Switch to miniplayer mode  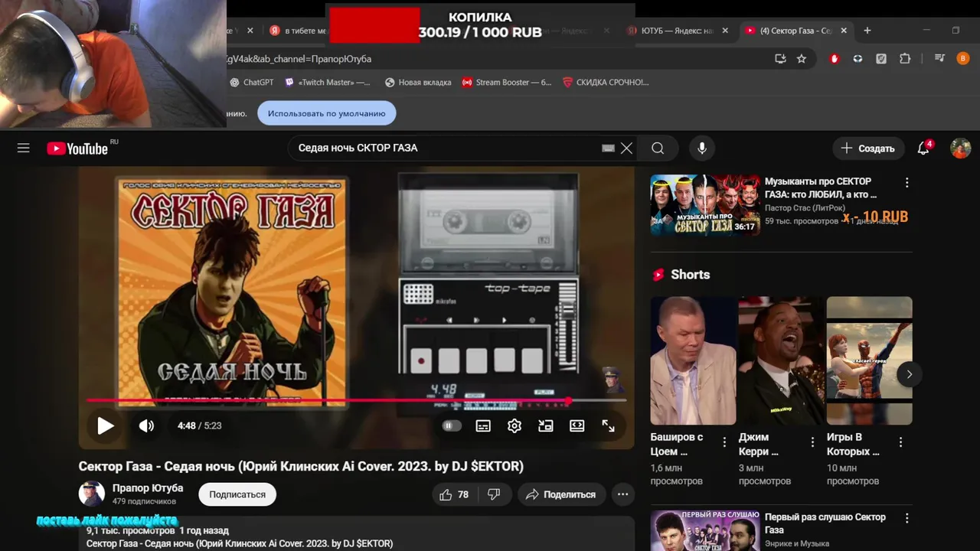click(546, 425)
